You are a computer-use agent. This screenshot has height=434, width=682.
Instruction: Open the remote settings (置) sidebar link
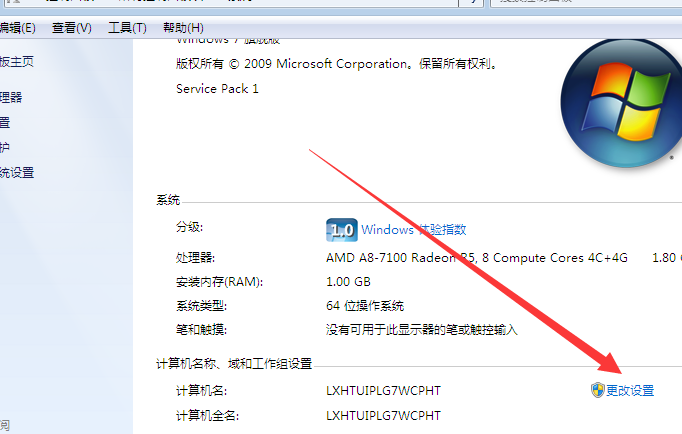pyautogui.click(x=5, y=123)
